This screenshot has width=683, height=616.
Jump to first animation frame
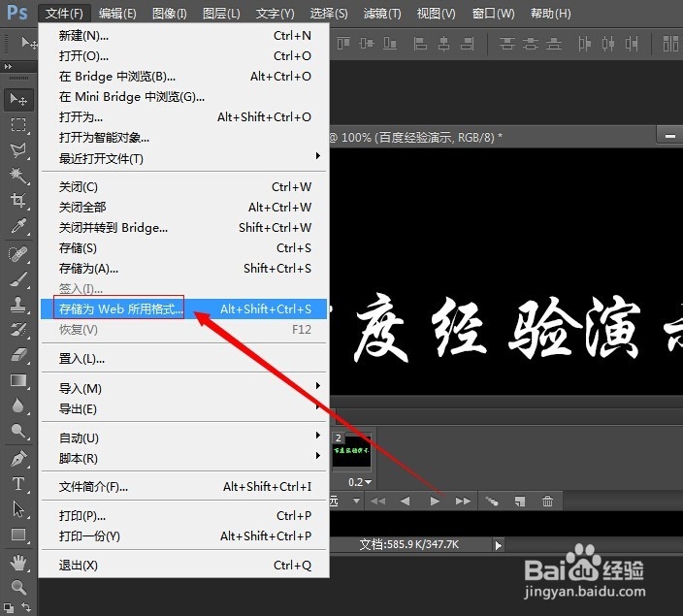(377, 502)
